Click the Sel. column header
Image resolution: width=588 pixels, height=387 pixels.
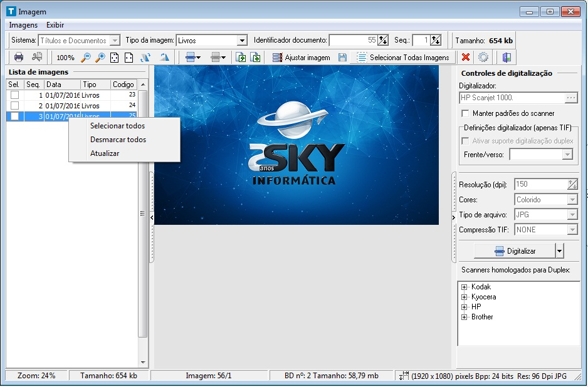coord(15,85)
